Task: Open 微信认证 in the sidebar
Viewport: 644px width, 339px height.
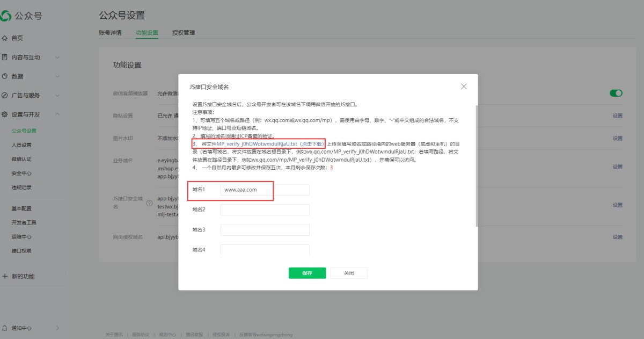Action: point(21,159)
